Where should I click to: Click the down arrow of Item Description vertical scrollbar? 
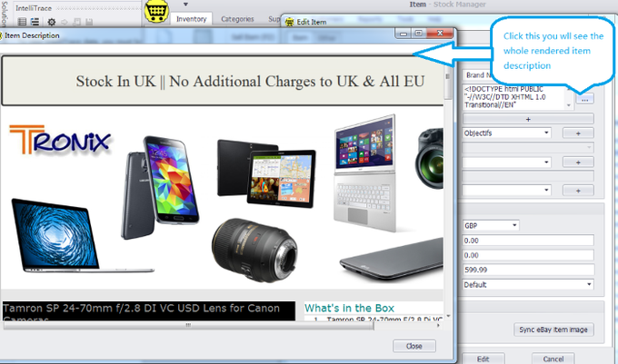448,316
